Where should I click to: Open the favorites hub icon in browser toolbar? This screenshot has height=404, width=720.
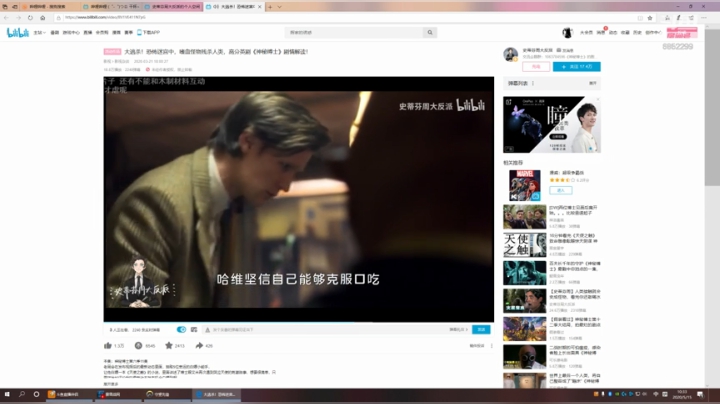tap(667, 18)
